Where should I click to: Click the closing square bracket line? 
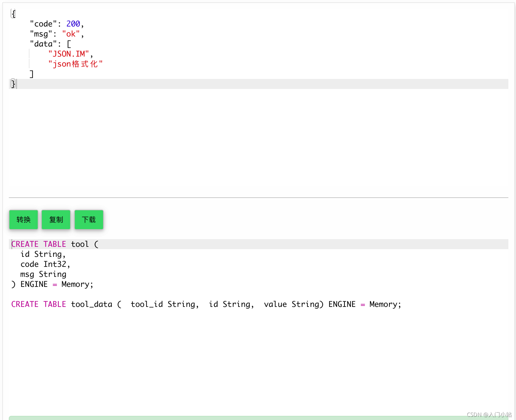32,74
